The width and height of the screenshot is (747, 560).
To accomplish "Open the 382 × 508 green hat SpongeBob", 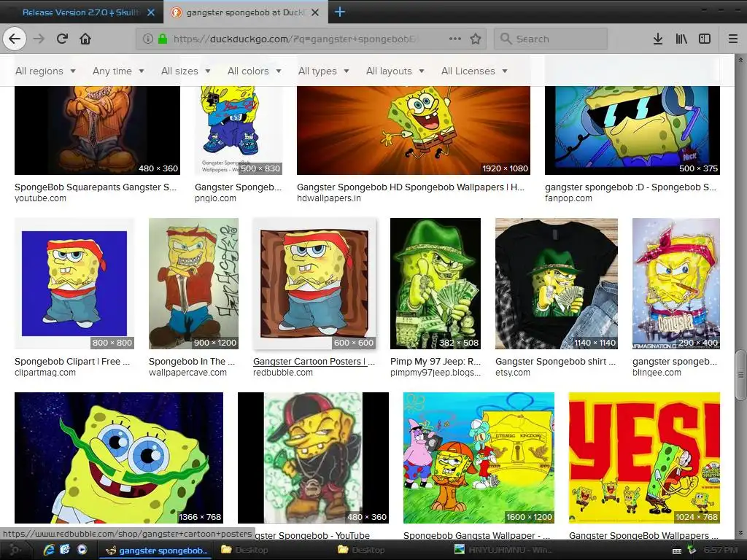I will (436, 284).
